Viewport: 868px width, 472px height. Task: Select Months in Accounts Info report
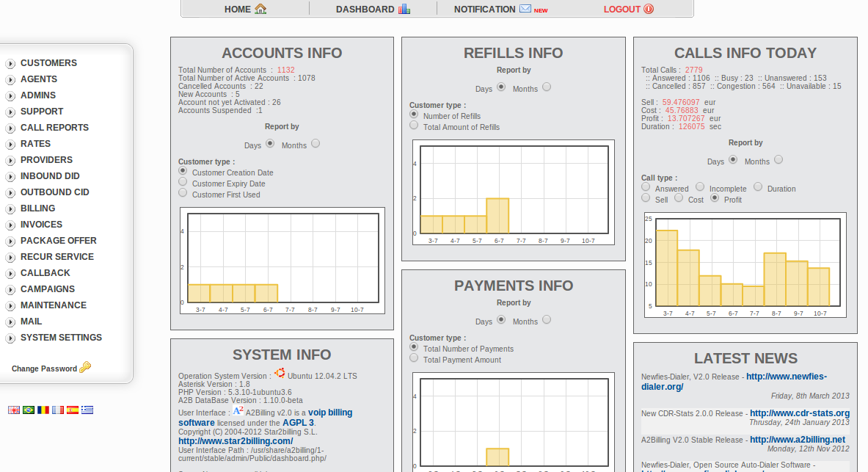(x=316, y=144)
